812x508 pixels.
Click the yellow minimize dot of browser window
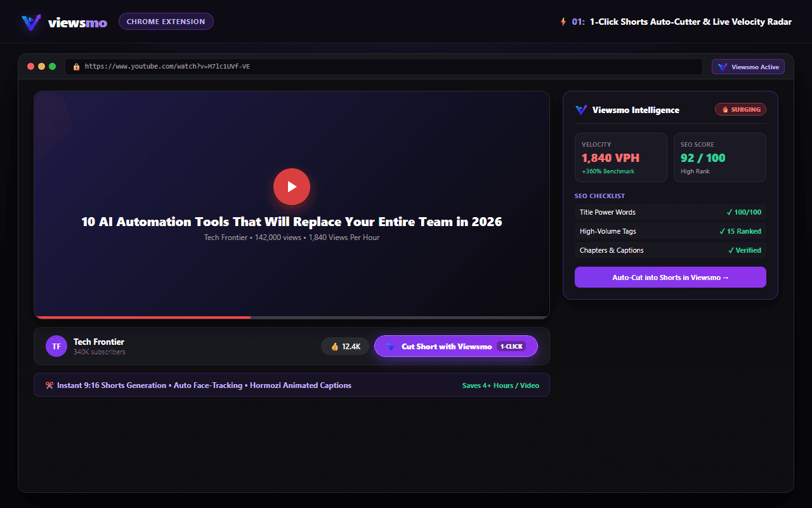(x=42, y=67)
